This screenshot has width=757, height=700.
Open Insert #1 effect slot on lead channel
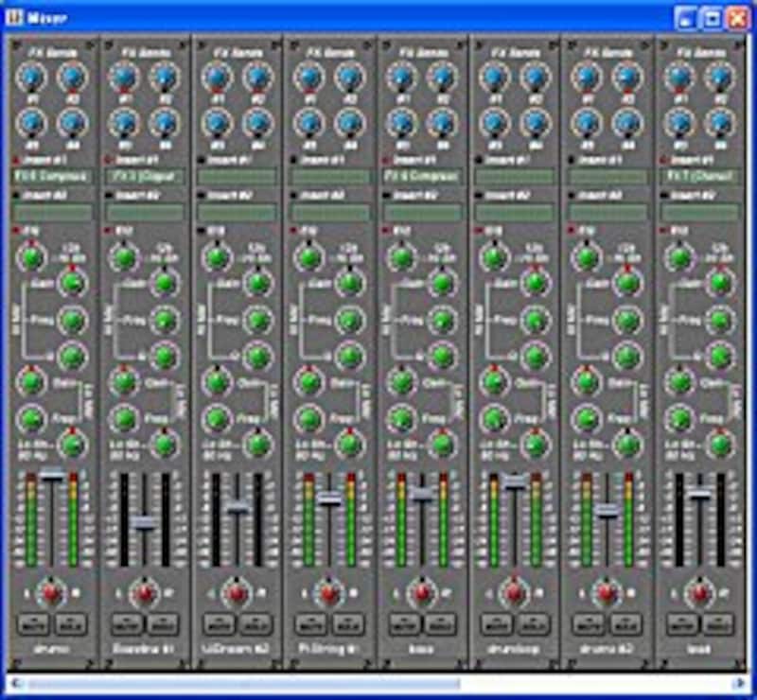point(700,177)
